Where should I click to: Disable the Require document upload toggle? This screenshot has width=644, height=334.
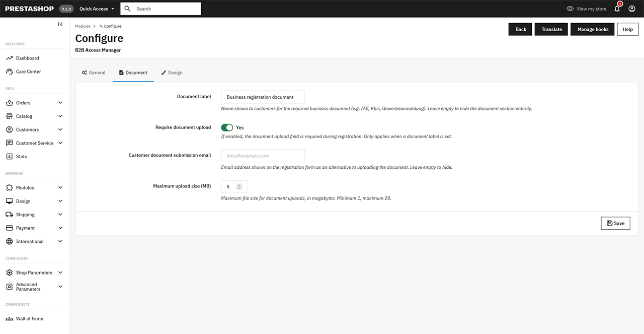(226, 127)
